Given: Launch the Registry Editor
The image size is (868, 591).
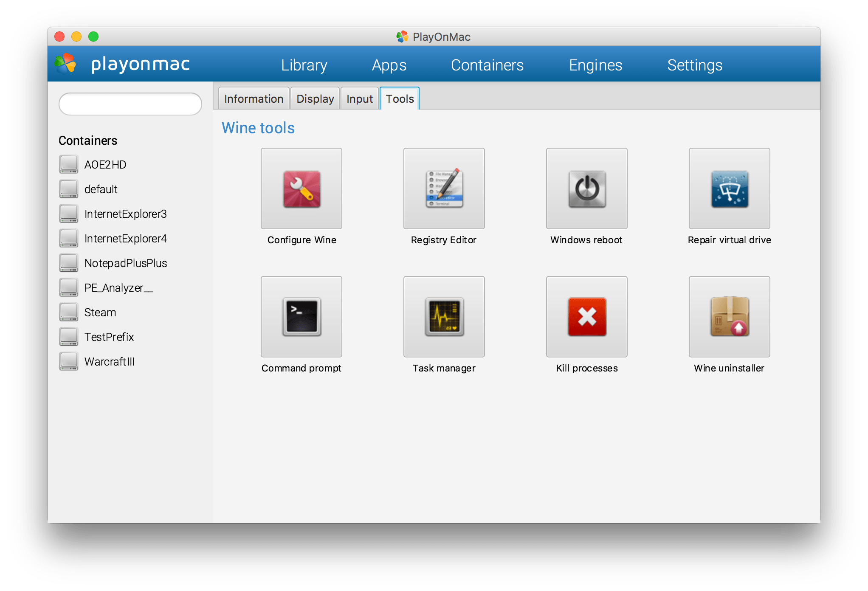Looking at the screenshot, I should tap(444, 189).
